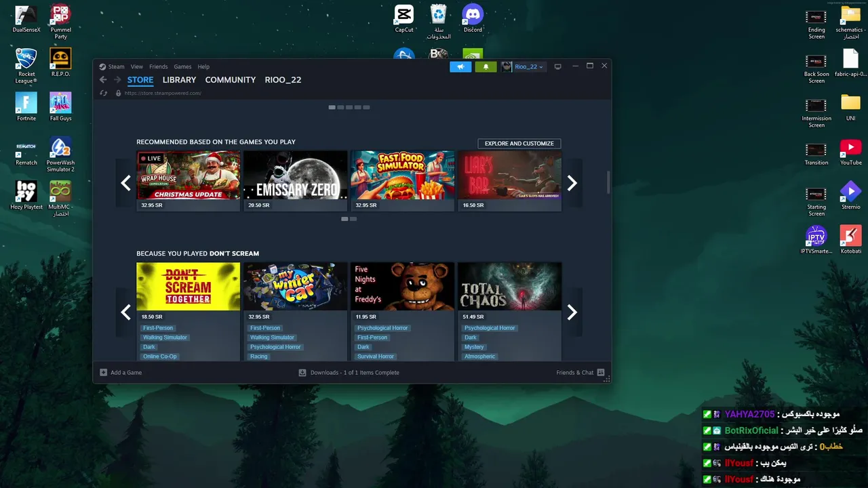Click the Racing tag under My Winter Car

258,357
